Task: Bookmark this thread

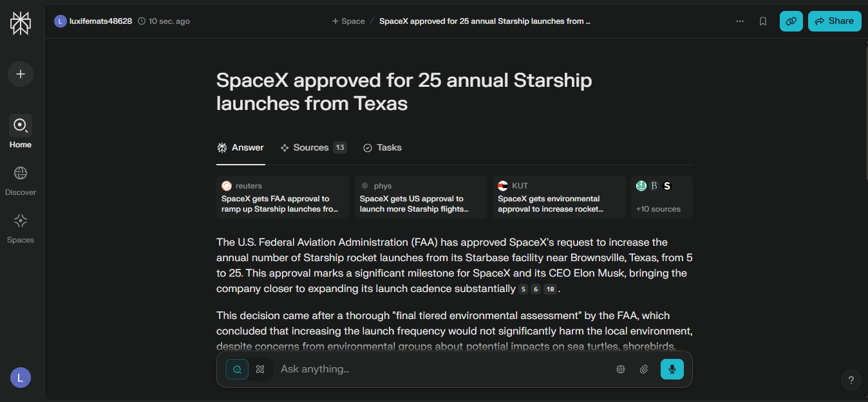Action: click(763, 21)
